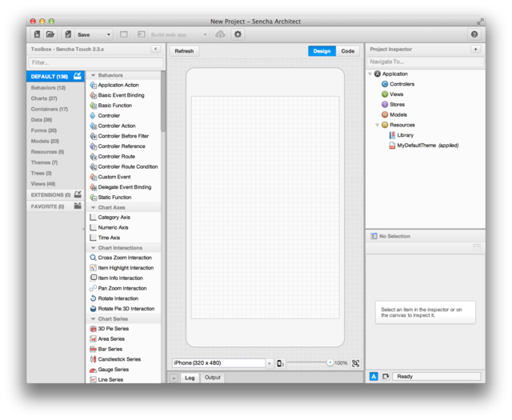Click the help question mark icon

click(x=474, y=34)
